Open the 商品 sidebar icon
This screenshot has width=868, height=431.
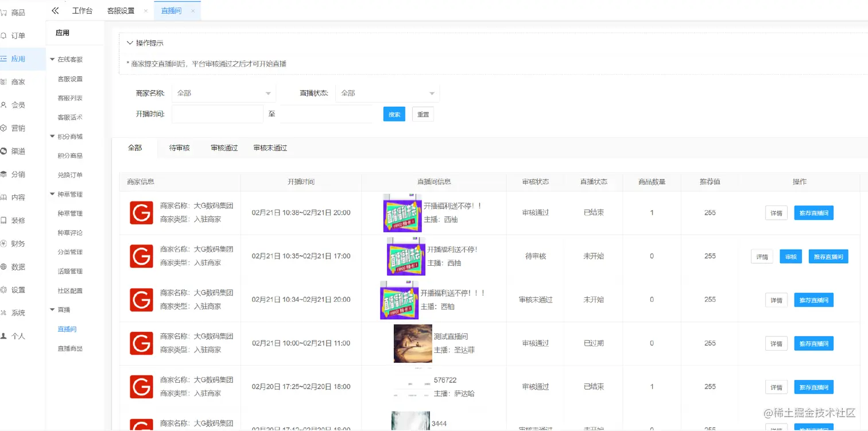click(3, 12)
